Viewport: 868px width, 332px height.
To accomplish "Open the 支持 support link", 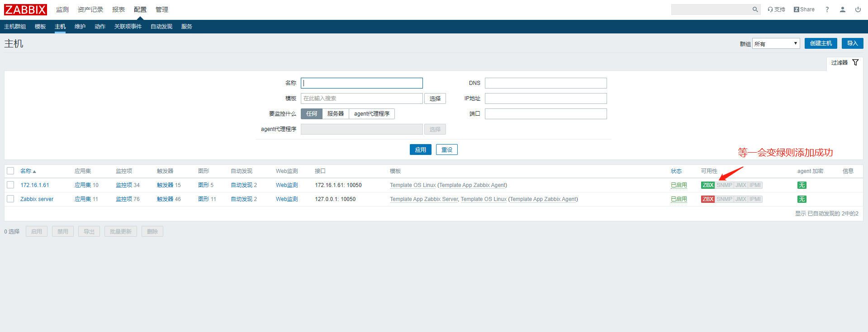I will click(776, 9).
